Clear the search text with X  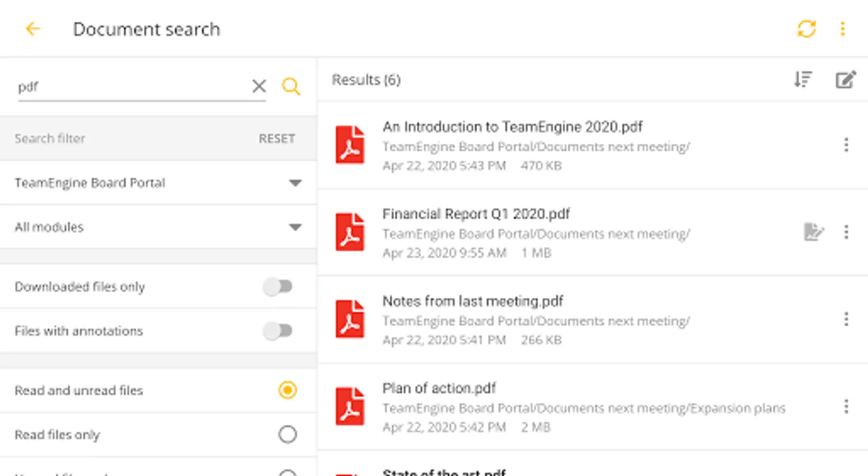point(259,86)
